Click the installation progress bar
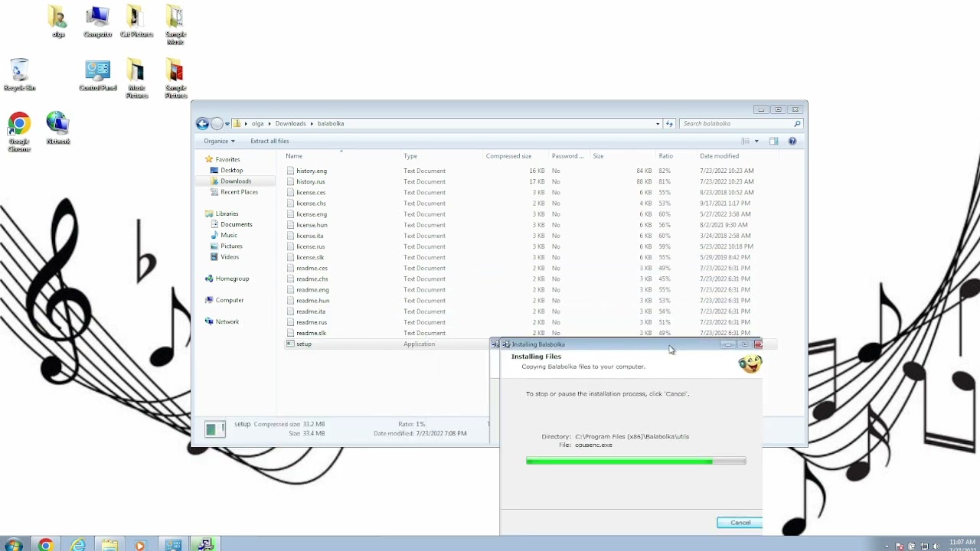 [x=635, y=461]
